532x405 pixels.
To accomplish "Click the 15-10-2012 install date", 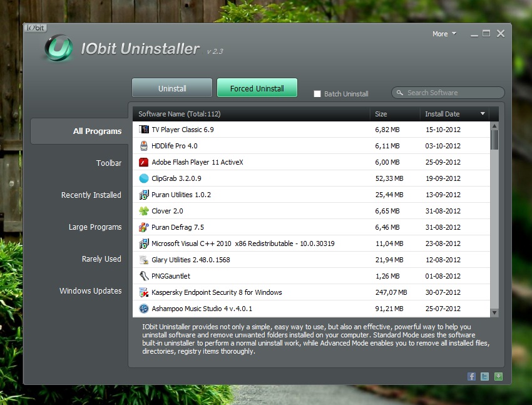I will (x=443, y=130).
